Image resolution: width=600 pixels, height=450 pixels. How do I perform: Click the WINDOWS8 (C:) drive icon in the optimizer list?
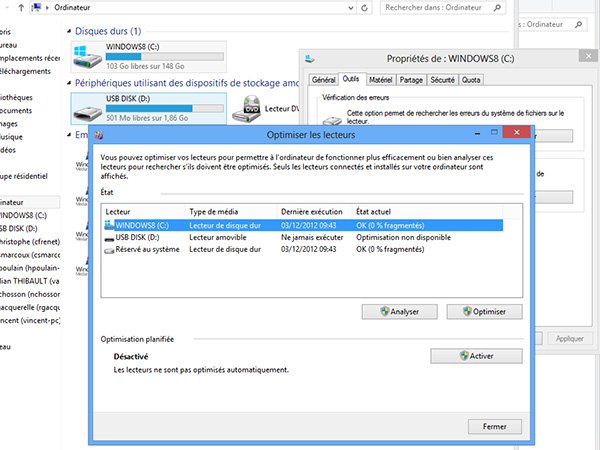[109, 225]
